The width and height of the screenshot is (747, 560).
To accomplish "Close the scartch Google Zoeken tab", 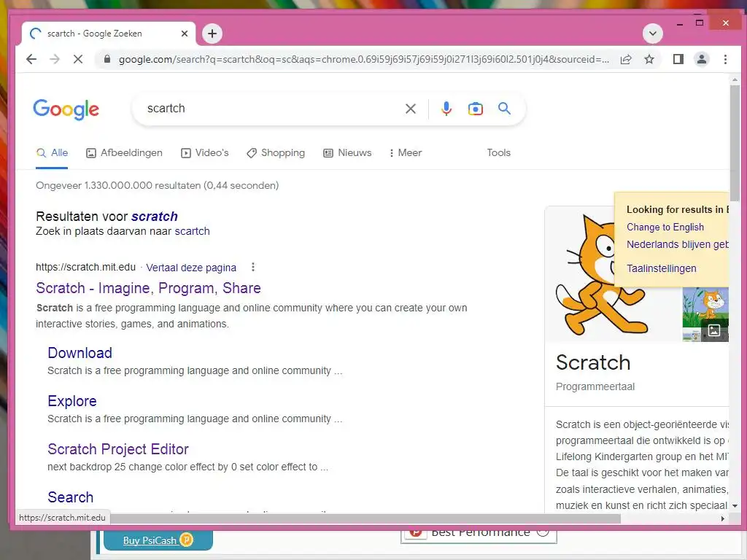I will 185,34.
